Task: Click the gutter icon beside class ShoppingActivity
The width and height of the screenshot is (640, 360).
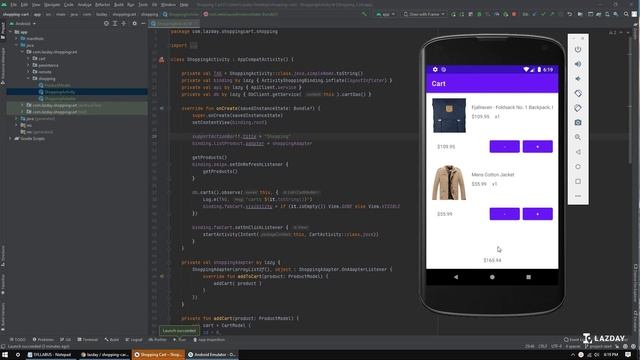Action: click(x=162, y=60)
